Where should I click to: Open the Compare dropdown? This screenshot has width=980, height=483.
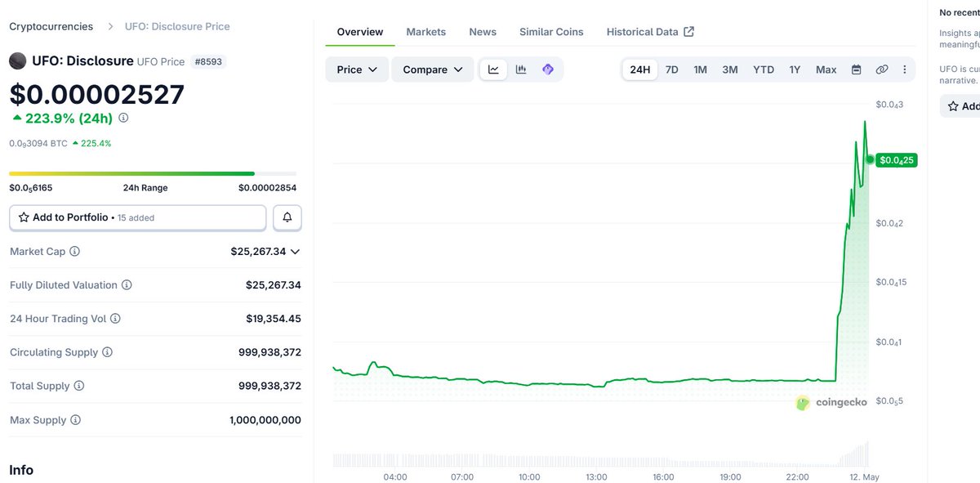[433, 69]
